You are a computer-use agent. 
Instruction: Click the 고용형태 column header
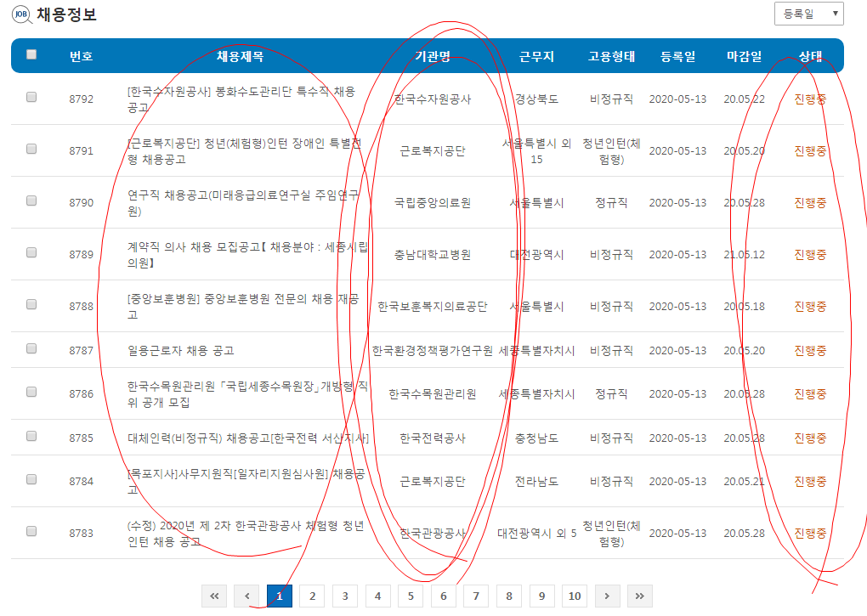tap(611, 56)
